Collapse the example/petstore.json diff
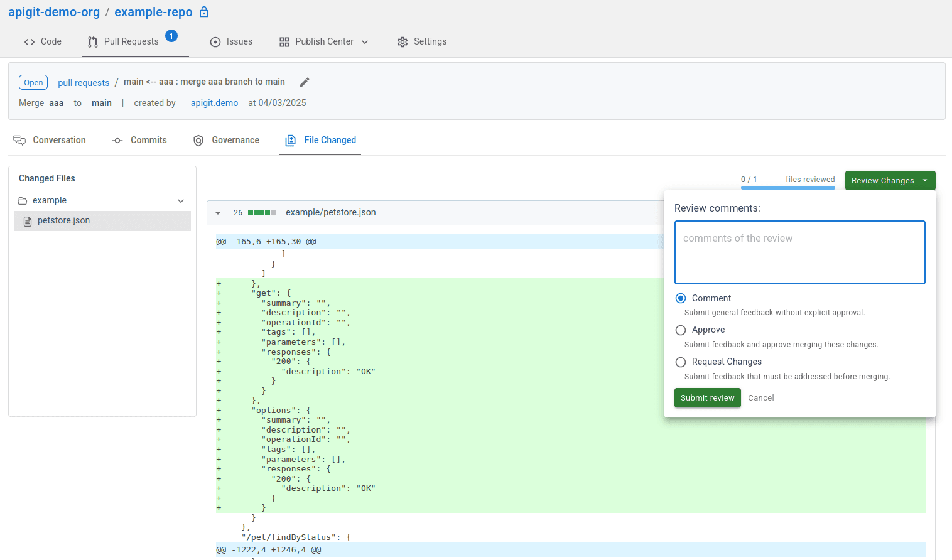Screen dimensions: 952x560 218,213
